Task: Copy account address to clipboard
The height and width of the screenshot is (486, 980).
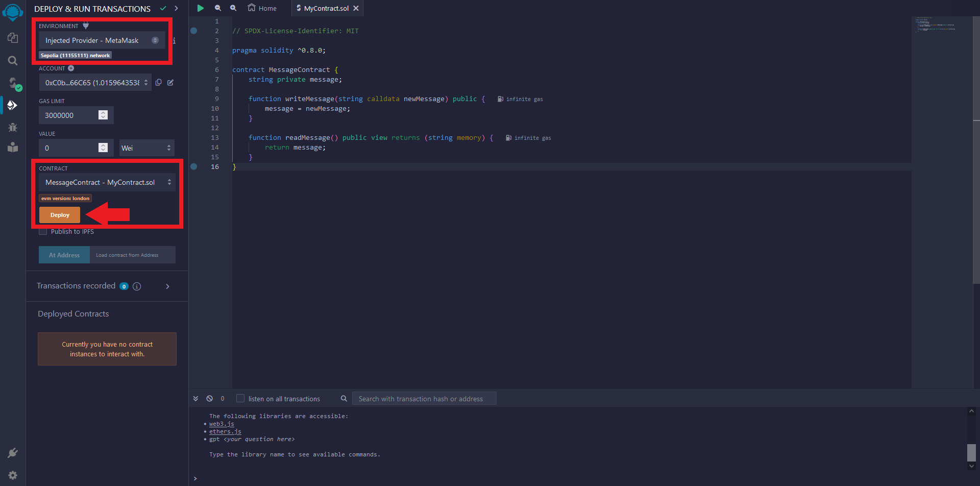Action: [x=159, y=83]
